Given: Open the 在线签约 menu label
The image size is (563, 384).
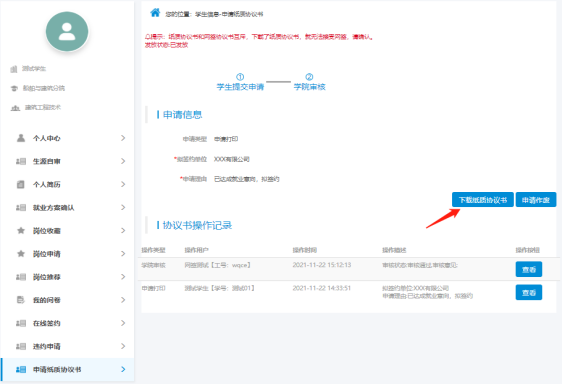Looking at the screenshot, I should coord(47,323).
